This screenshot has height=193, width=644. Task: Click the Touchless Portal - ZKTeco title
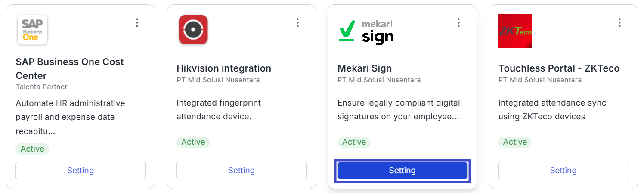pyautogui.click(x=559, y=68)
